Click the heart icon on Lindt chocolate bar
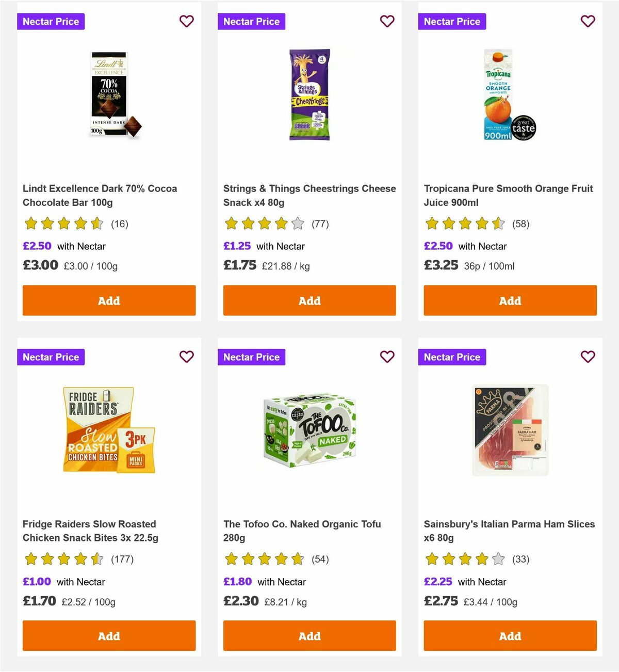Viewport: 619px width, 672px height. click(186, 21)
